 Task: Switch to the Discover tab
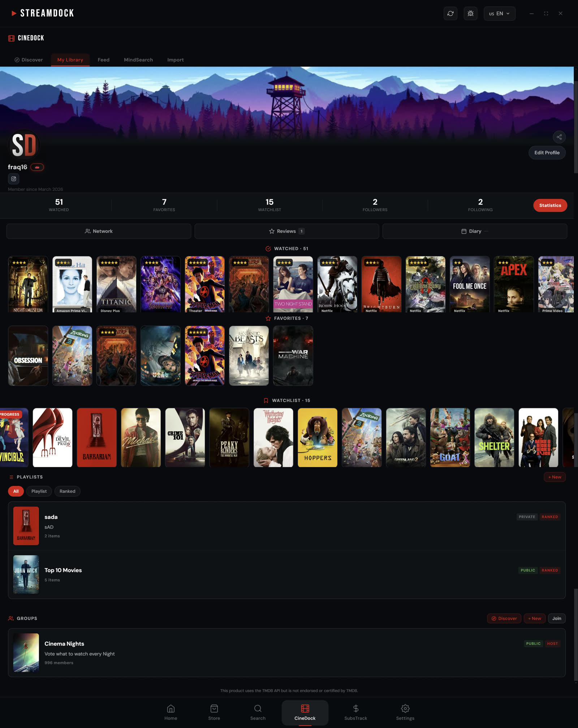pyautogui.click(x=29, y=60)
